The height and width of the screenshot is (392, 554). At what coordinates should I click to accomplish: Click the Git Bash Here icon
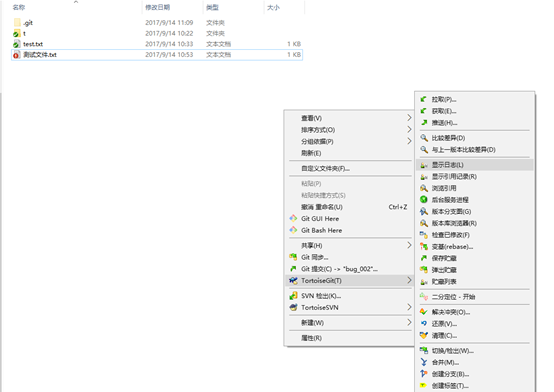point(293,230)
